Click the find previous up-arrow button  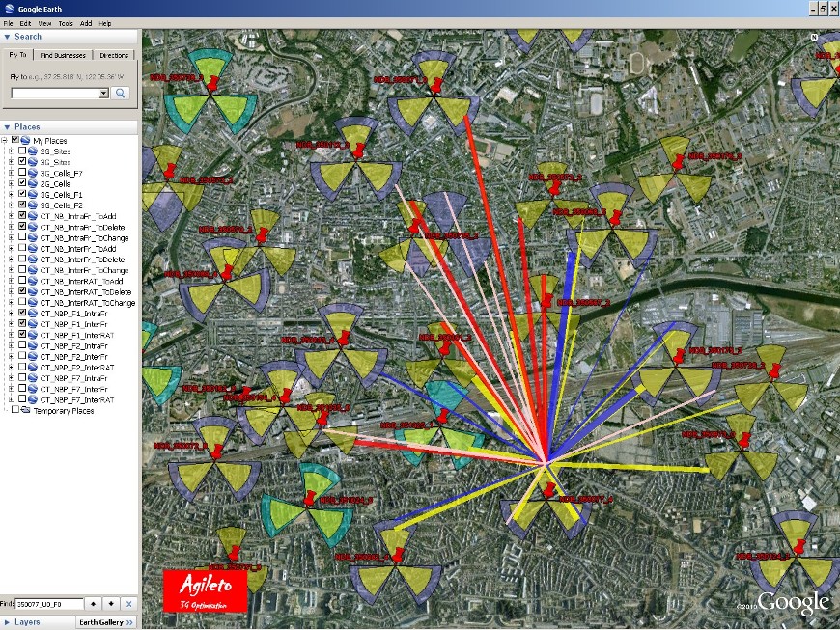pyautogui.click(x=94, y=604)
